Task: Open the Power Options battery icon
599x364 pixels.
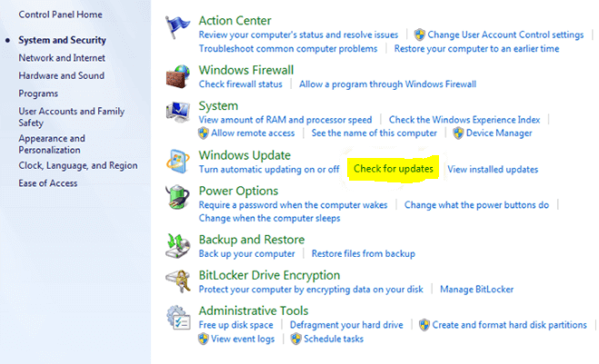Action: tap(177, 197)
